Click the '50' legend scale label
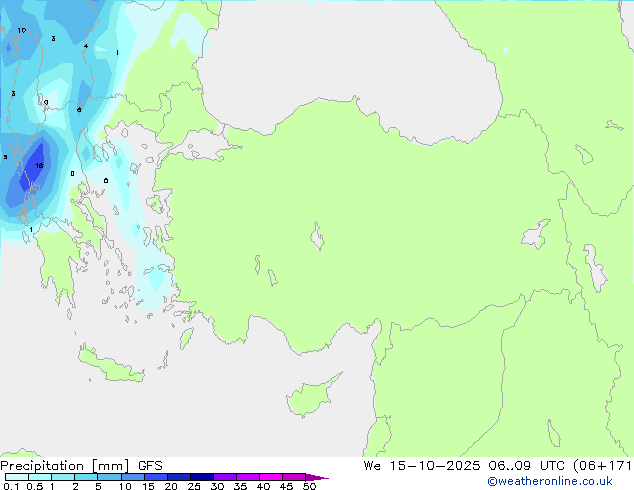634x490 pixels. tap(309, 486)
